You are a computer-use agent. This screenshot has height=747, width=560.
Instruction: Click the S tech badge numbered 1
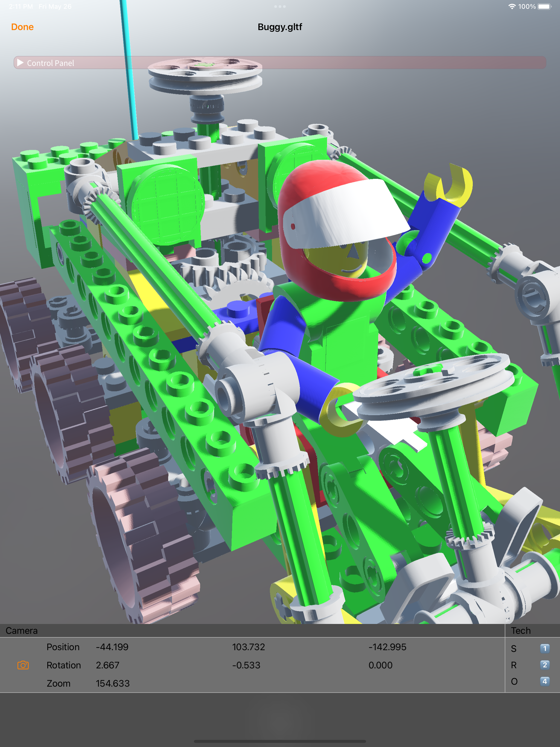coord(544,648)
